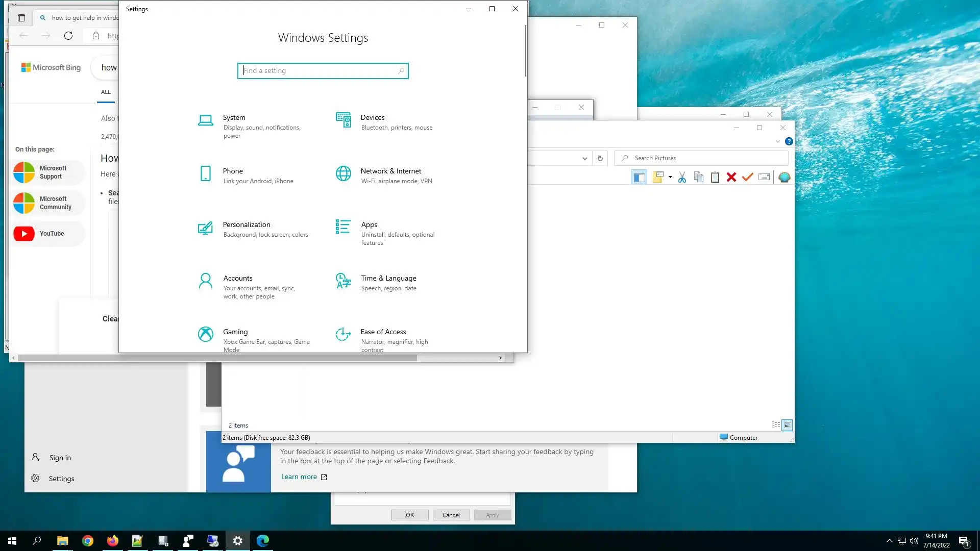This screenshot has height=551, width=980.
Task: Click the Find a setting search field
Action: 319,71
